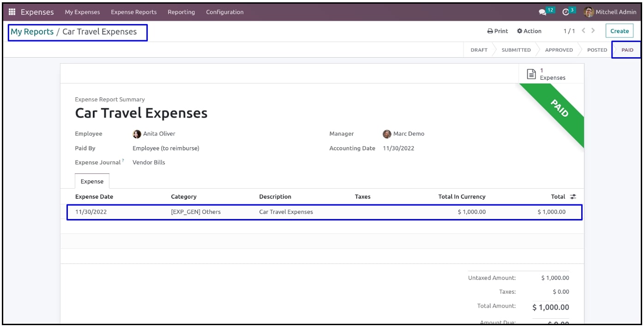This screenshot has height=327, width=644.
Task: Click the Employee (to reimburse) value
Action: click(166, 148)
